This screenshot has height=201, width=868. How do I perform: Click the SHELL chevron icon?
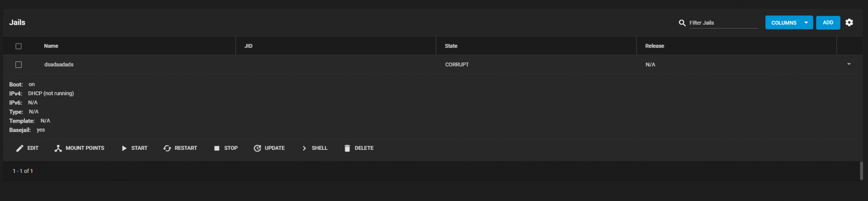pos(304,148)
